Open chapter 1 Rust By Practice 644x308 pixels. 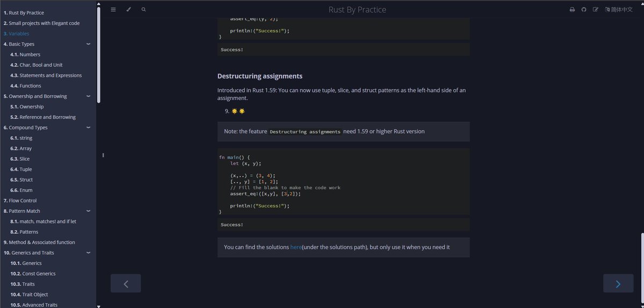click(x=24, y=13)
